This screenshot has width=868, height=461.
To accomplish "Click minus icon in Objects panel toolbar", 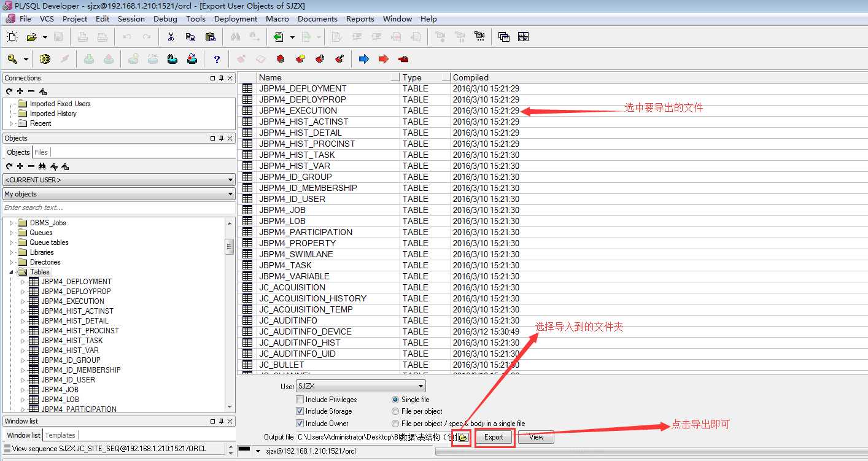I will pos(31,166).
